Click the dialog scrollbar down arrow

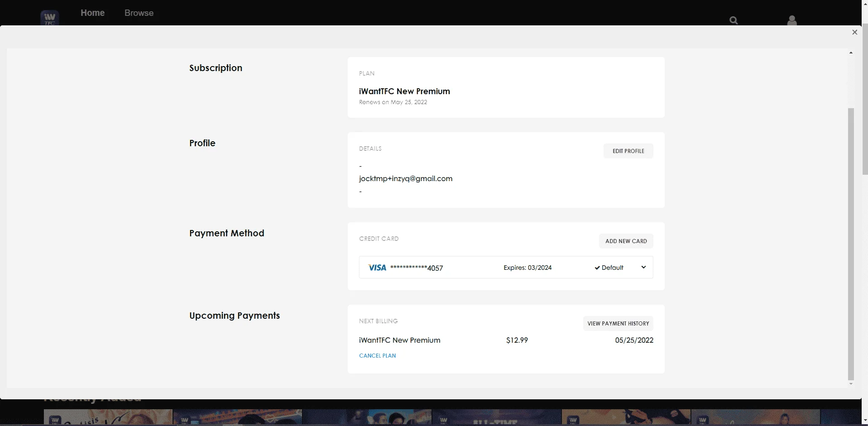pyautogui.click(x=851, y=384)
